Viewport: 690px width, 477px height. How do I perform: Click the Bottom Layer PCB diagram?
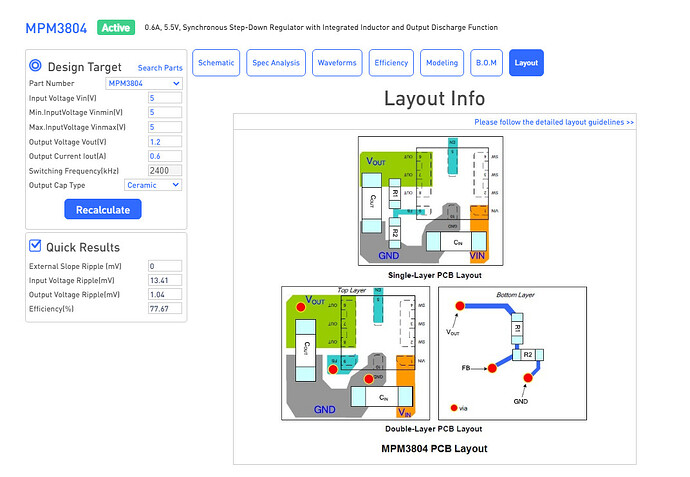pos(513,353)
